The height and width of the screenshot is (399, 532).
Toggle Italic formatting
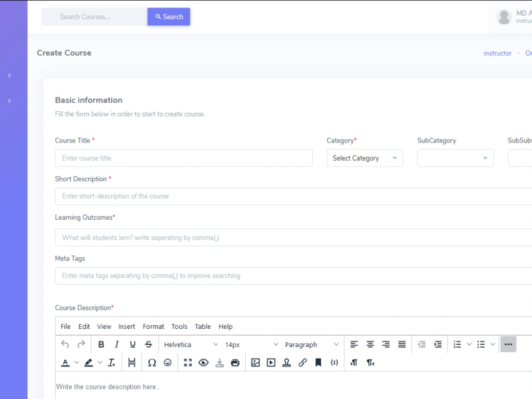pos(117,344)
